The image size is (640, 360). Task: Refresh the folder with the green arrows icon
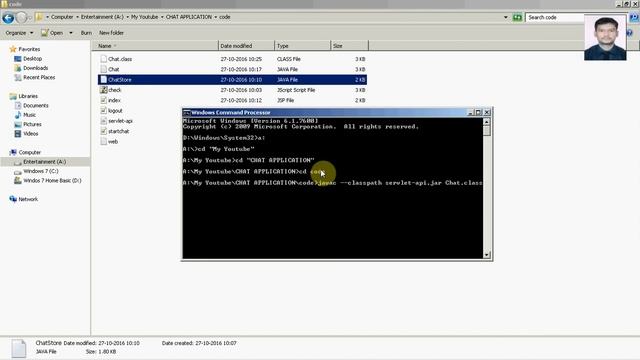(x=517, y=17)
